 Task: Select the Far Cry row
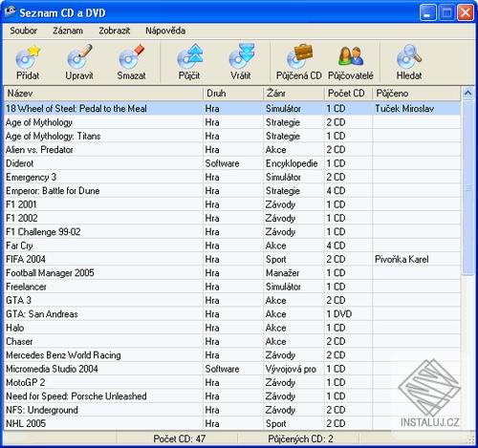pyautogui.click(x=232, y=245)
